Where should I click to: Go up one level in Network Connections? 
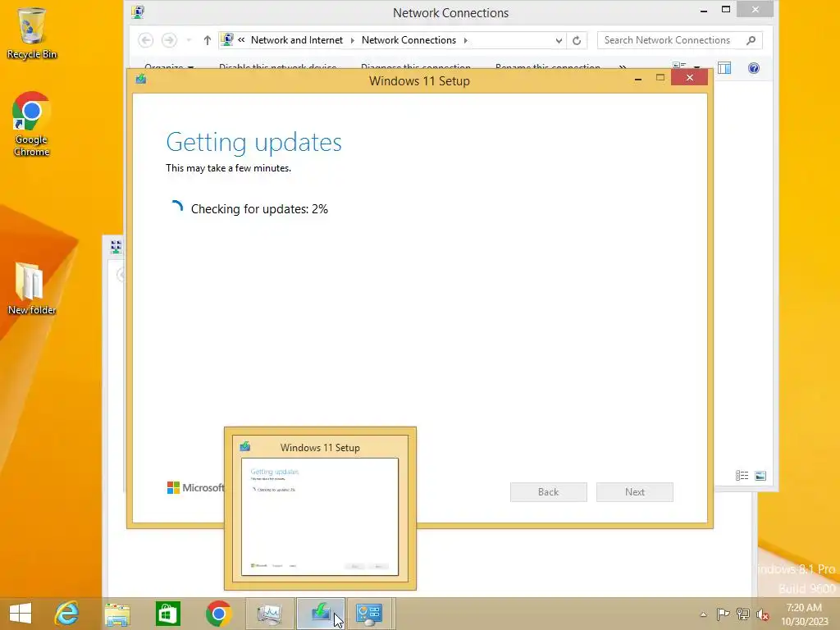click(208, 40)
